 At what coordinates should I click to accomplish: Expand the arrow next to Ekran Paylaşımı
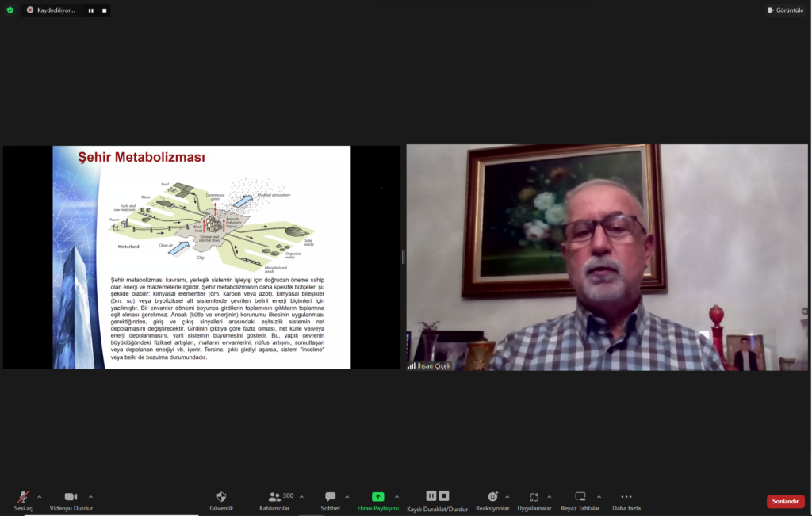[x=396, y=497]
